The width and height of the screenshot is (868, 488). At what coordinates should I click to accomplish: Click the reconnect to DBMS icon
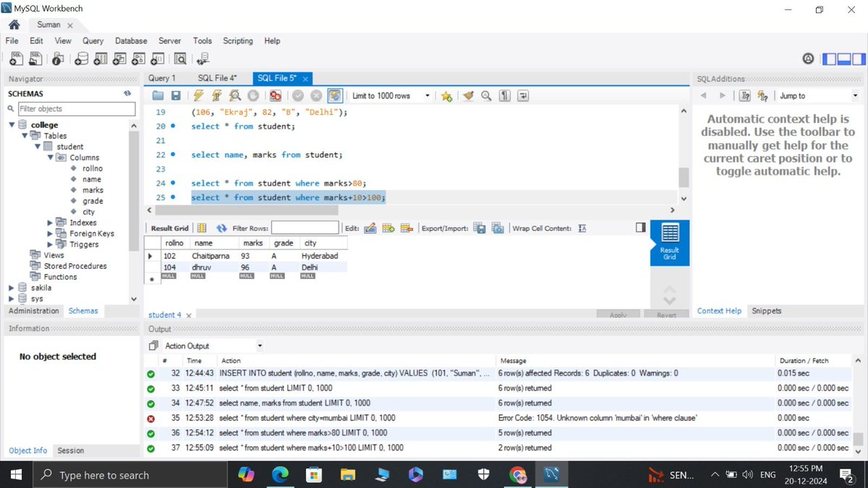click(x=203, y=59)
